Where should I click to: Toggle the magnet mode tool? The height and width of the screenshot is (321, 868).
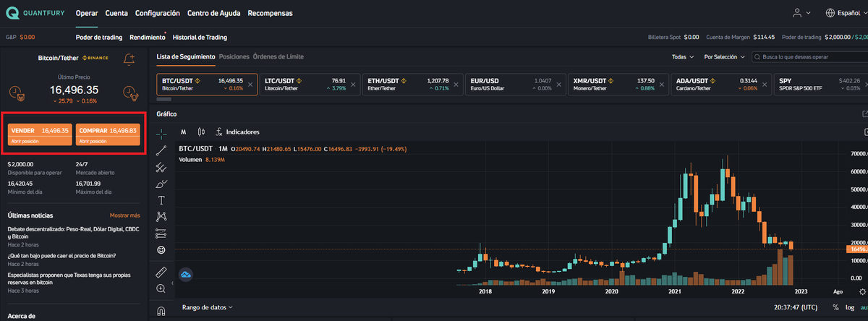point(161,312)
